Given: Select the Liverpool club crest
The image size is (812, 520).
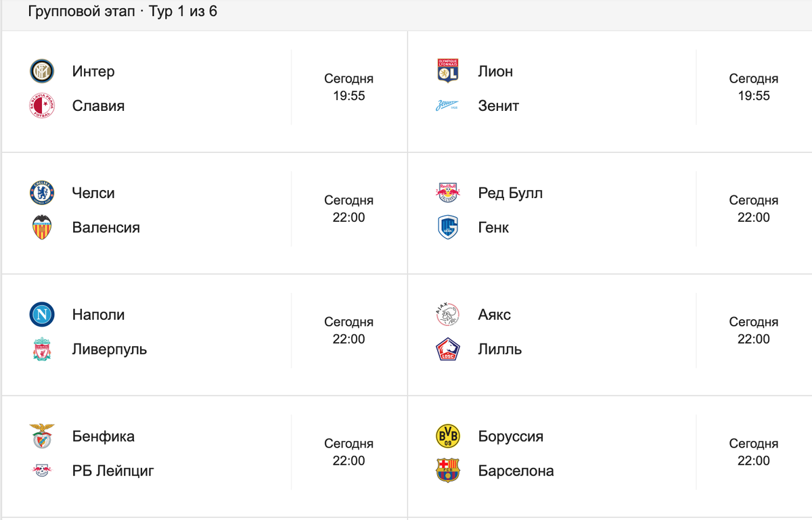Looking at the screenshot, I should point(42,349).
